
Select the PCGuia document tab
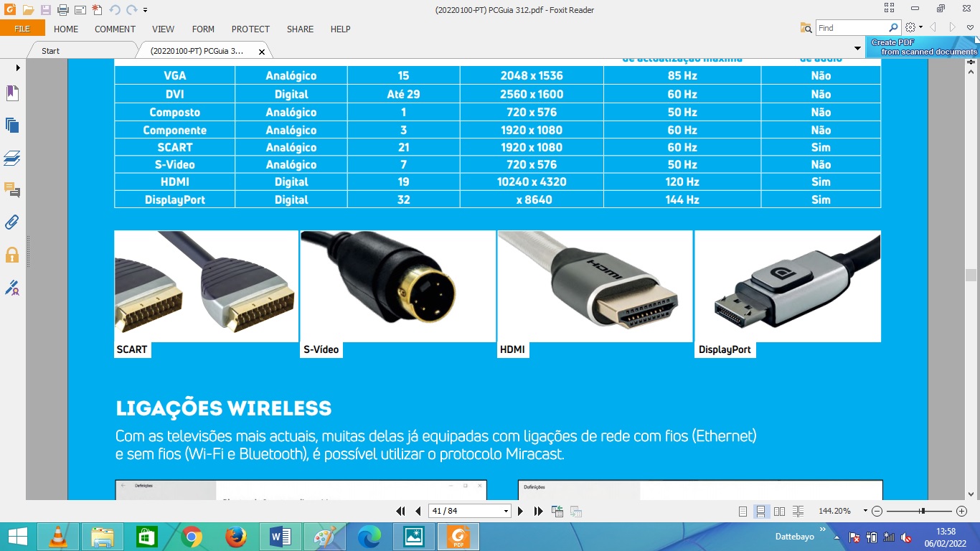tap(197, 51)
